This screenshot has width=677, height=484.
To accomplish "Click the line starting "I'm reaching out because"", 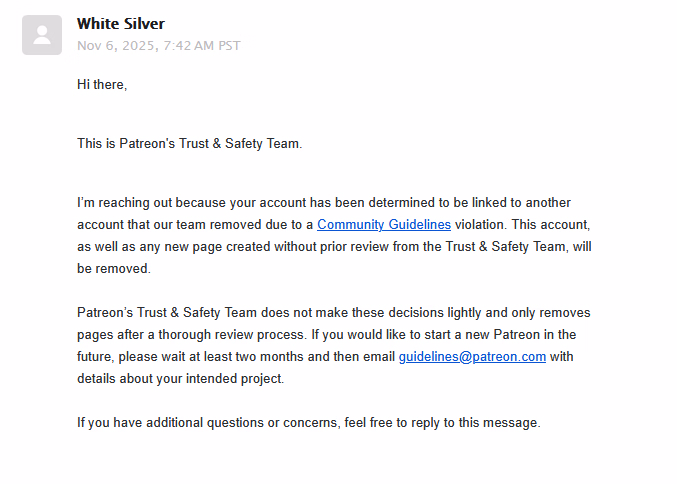I will 323,203.
